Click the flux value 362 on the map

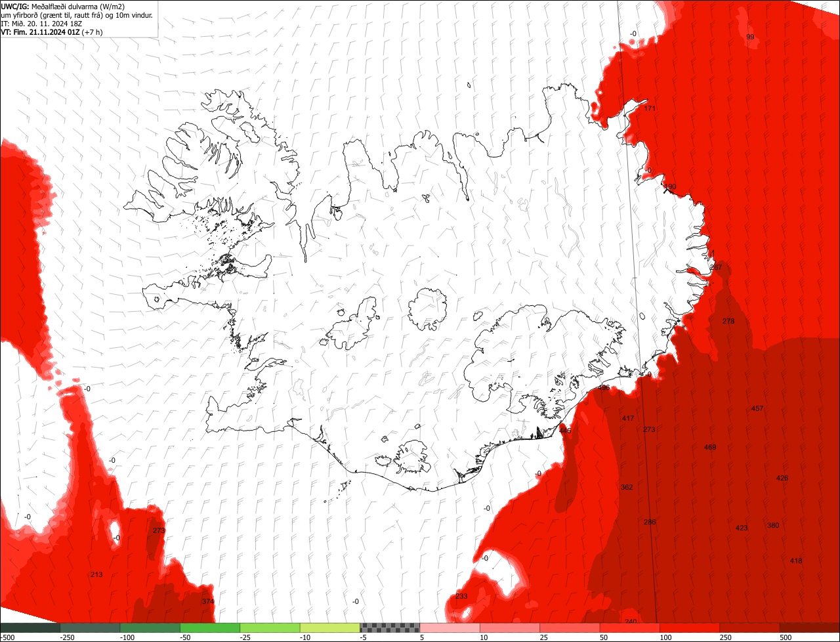click(x=627, y=487)
